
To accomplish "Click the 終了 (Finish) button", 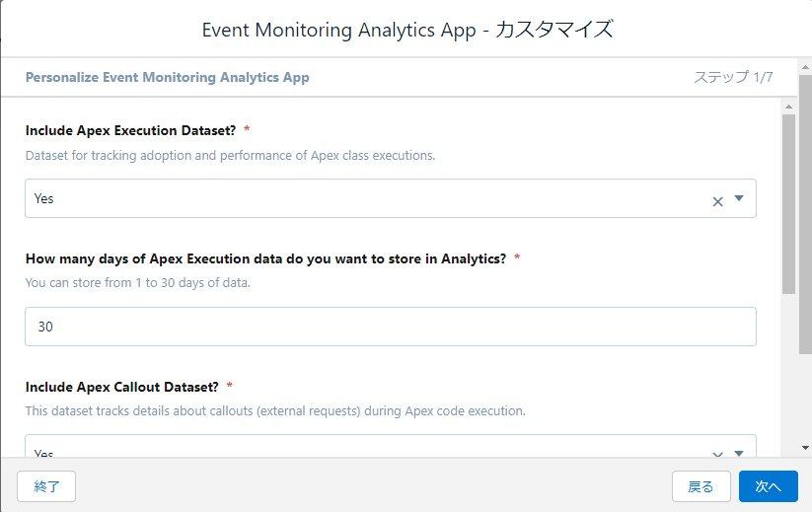I will tap(46, 486).
